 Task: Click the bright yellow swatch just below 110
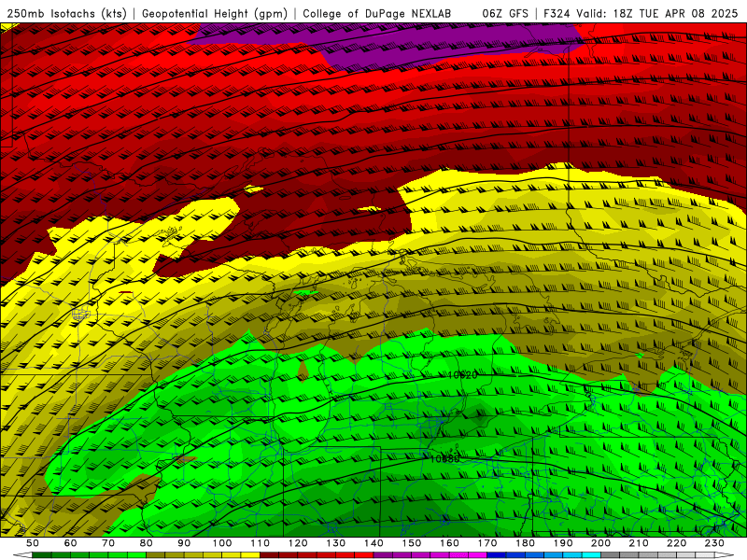point(250,554)
